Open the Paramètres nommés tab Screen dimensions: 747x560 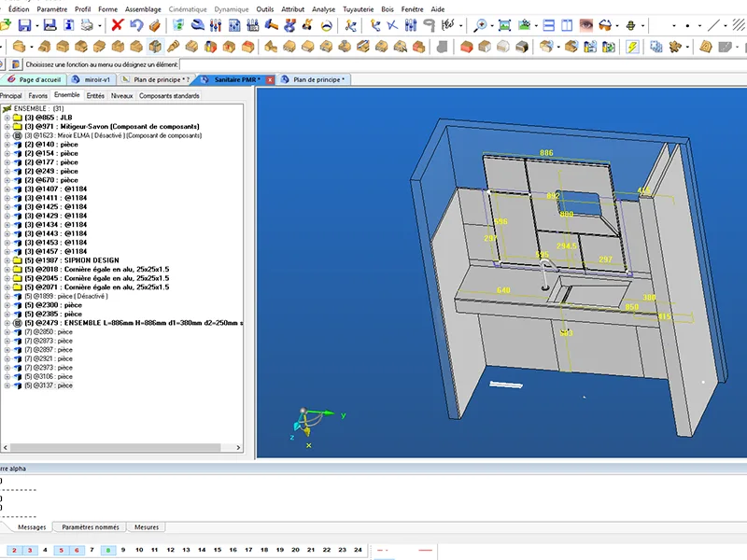tap(89, 527)
